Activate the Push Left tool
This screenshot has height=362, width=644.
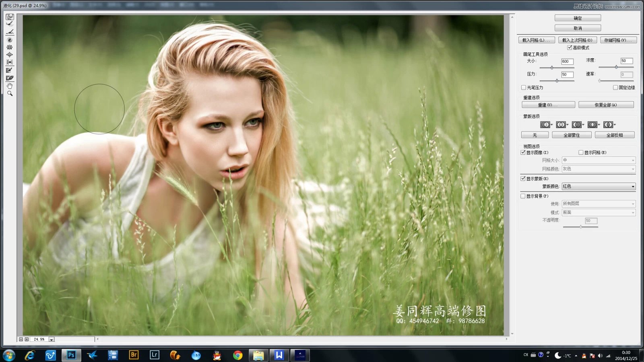[10, 62]
